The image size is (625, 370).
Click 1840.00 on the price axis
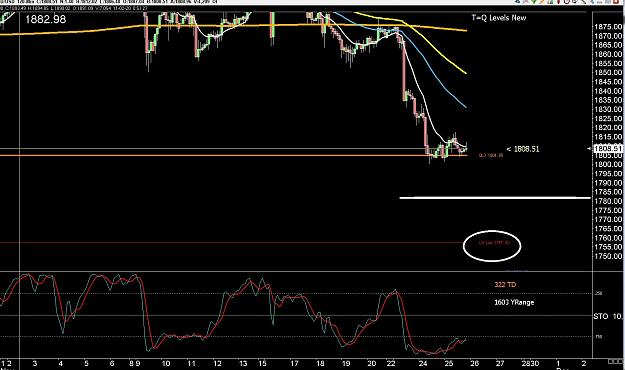click(608, 91)
